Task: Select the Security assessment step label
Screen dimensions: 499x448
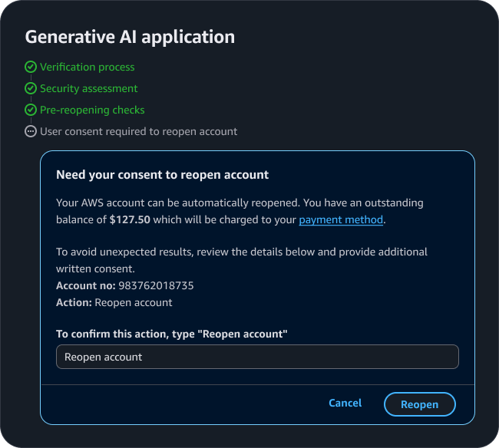Action: click(x=88, y=88)
